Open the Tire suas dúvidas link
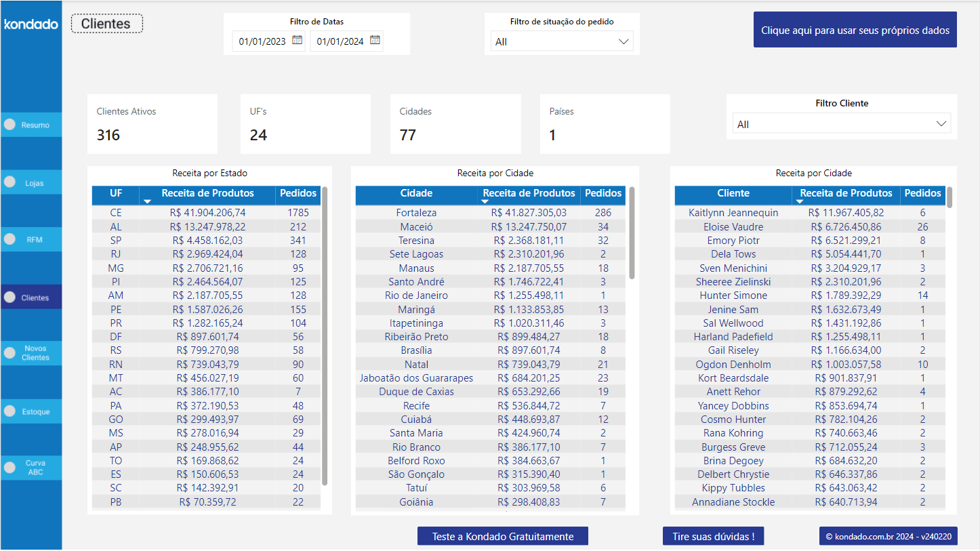 (x=713, y=535)
